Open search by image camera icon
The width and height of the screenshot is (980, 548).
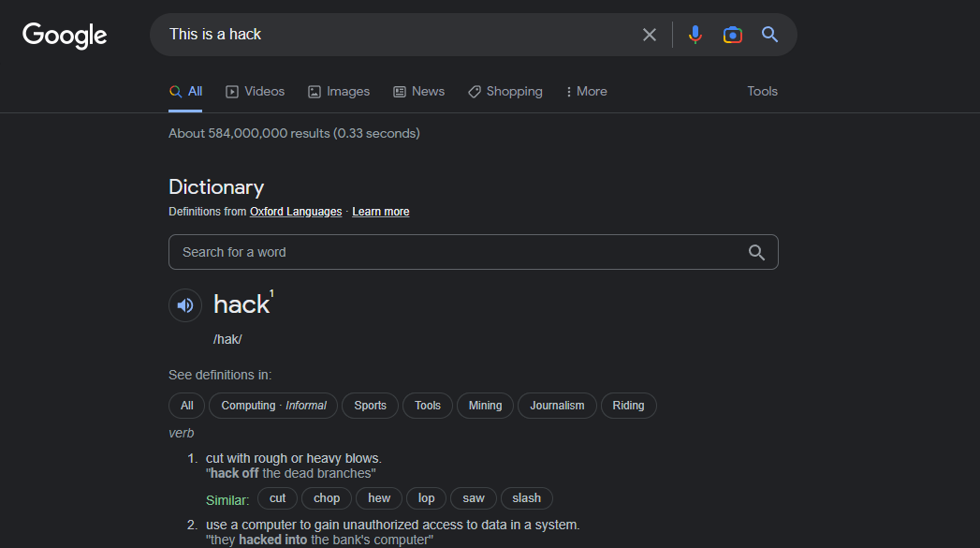(733, 35)
